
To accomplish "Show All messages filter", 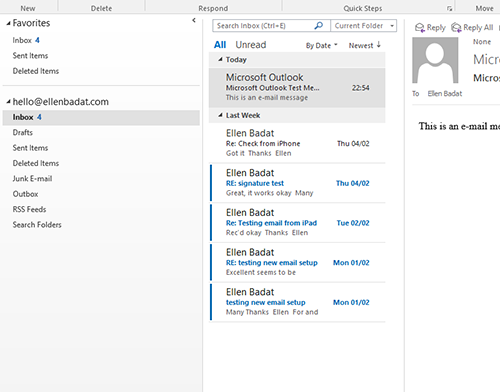I will tap(220, 45).
